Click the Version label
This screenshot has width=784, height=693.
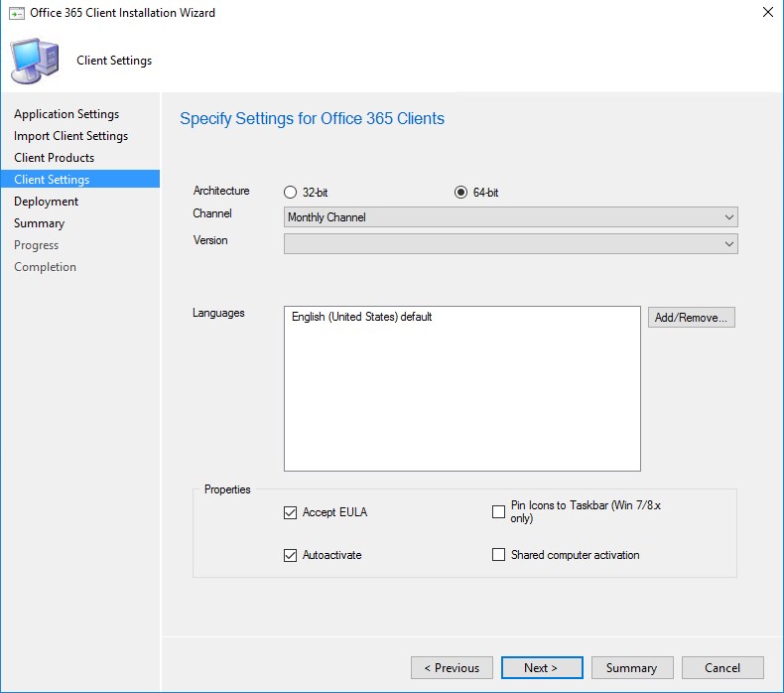210,240
